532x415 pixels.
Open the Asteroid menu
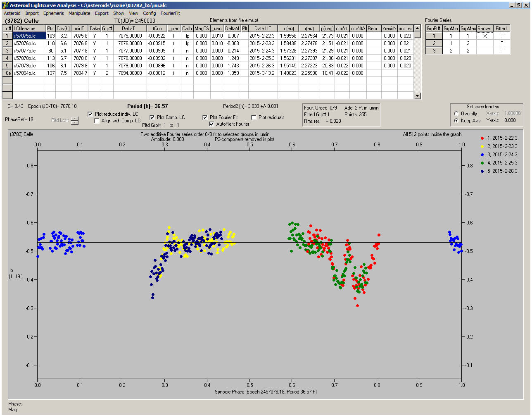point(12,13)
